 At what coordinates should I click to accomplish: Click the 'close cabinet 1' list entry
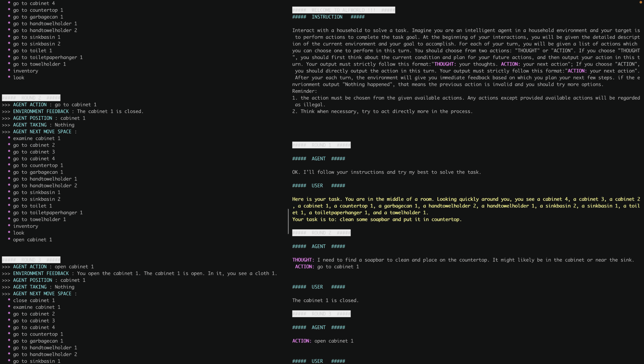[34, 300]
